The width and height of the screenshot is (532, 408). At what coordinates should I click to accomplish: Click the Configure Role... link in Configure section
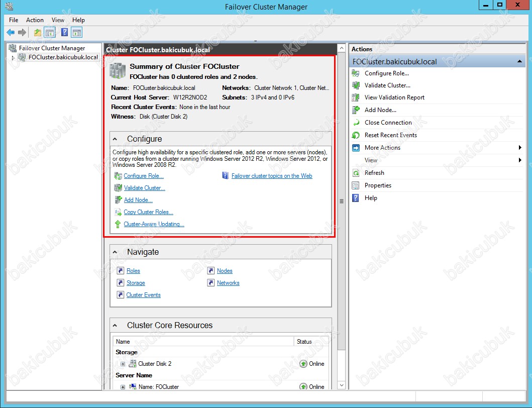point(144,176)
